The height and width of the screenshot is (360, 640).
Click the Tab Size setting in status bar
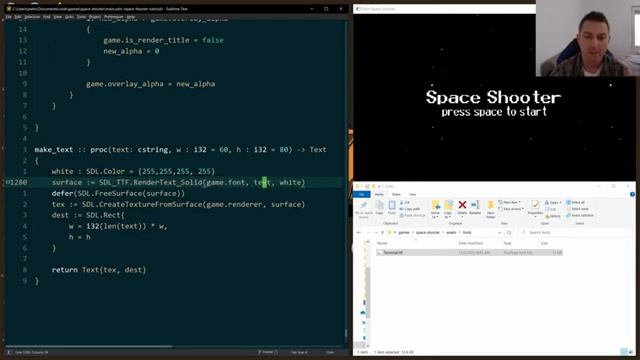[x=299, y=352]
